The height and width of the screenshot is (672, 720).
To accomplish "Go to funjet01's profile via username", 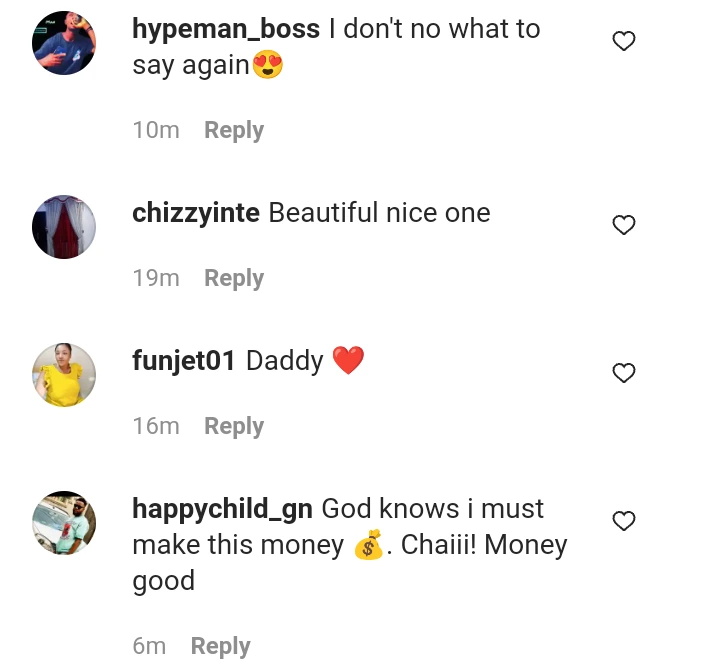I will [184, 361].
